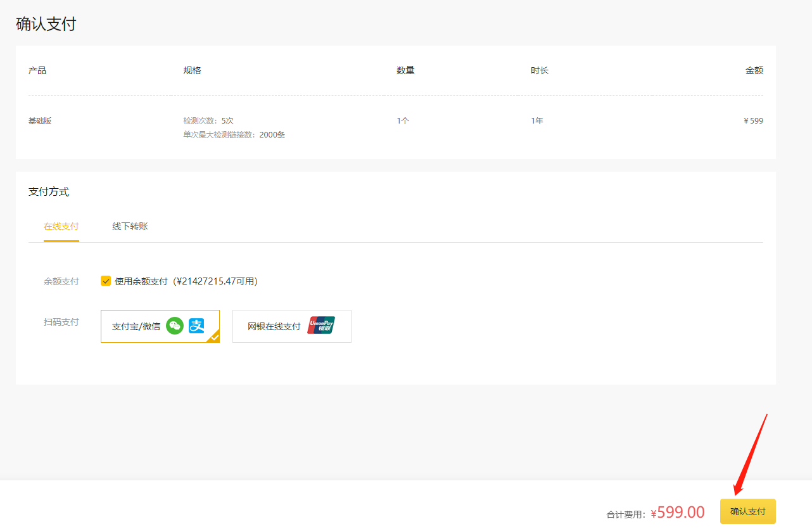Choose the 网银在线支付 payment option
Viewport: 812px width, 531px height.
pyautogui.click(x=274, y=327)
